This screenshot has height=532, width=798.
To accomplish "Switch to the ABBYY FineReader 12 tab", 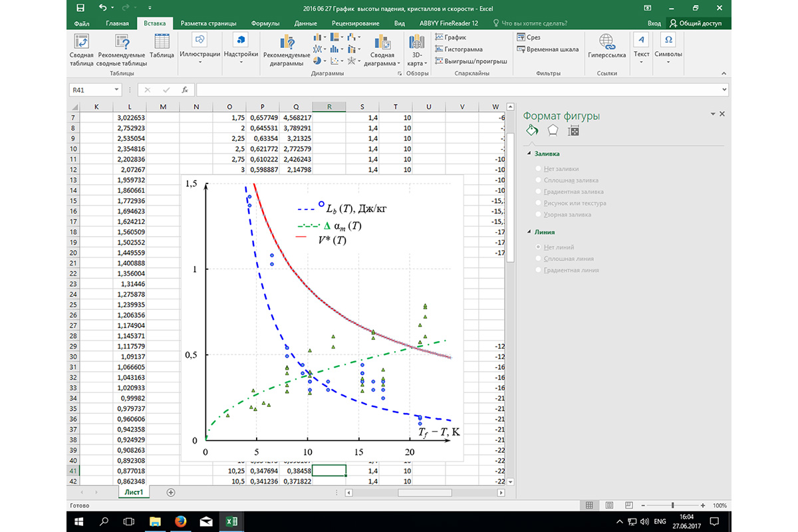I will pos(449,23).
